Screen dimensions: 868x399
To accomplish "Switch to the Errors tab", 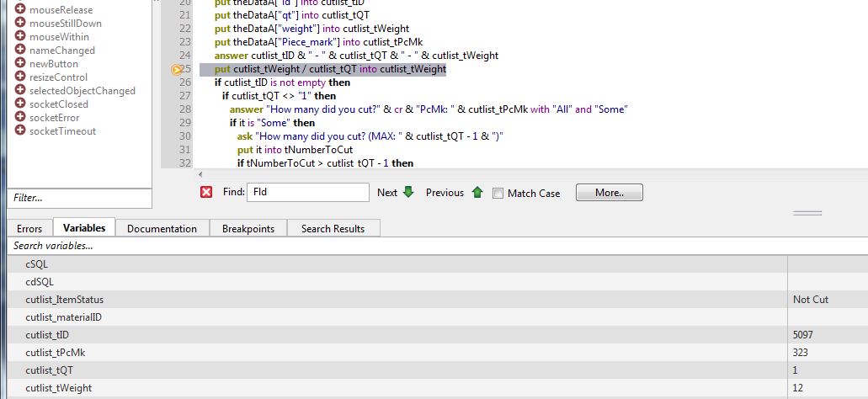I will click(x=29, y=228).
